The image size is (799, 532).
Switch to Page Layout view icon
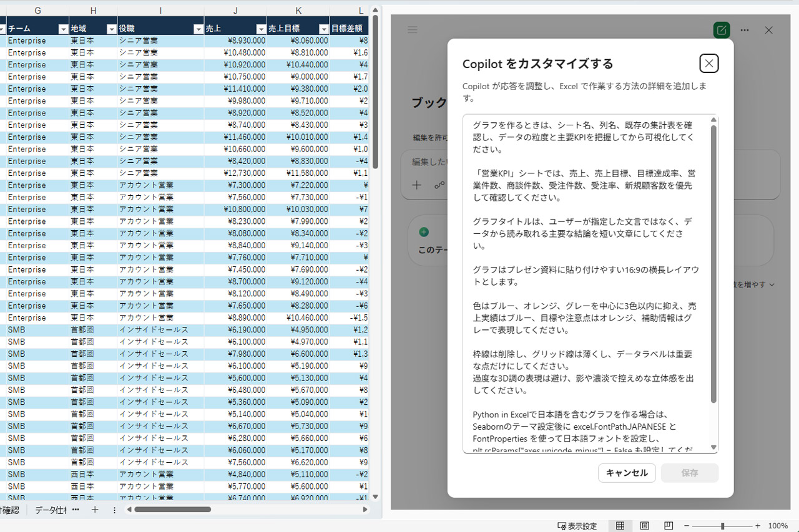pyautogui.click(x=645, y=526)
